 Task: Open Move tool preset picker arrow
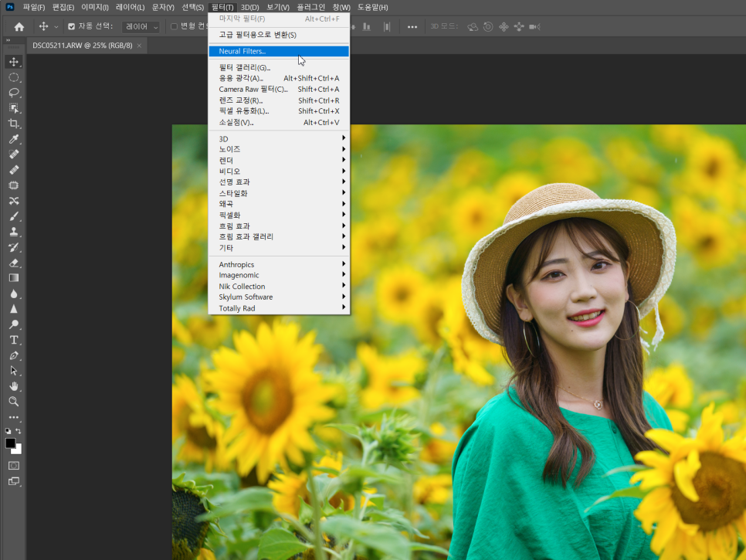pyautogui.click(x=56, y=27)
